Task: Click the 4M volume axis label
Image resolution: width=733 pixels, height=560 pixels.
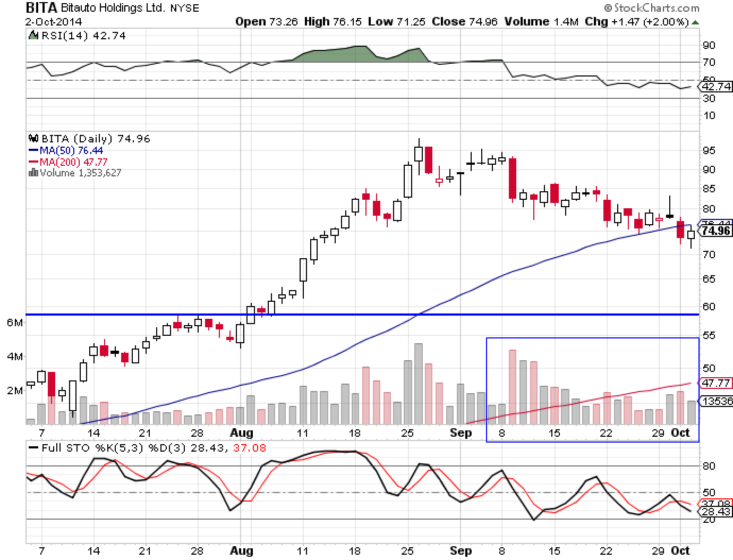Action: pos(14,357)
